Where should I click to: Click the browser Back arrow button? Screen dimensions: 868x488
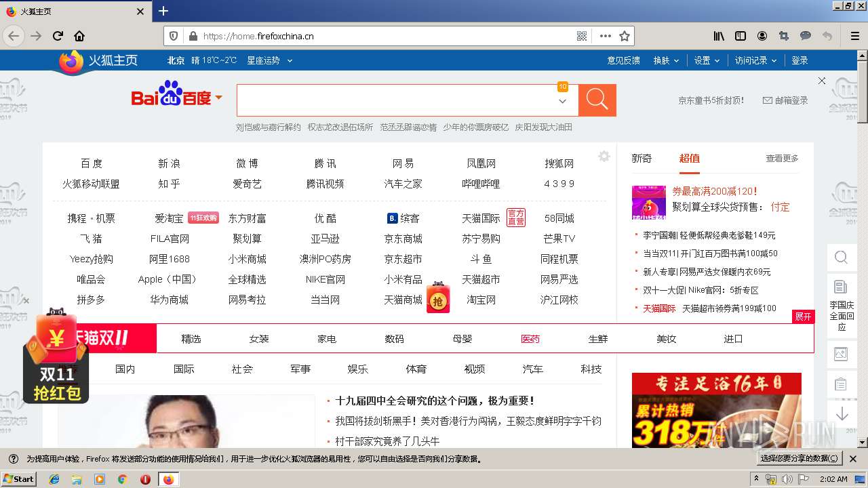pyautogui.click(x=14, y=36)
